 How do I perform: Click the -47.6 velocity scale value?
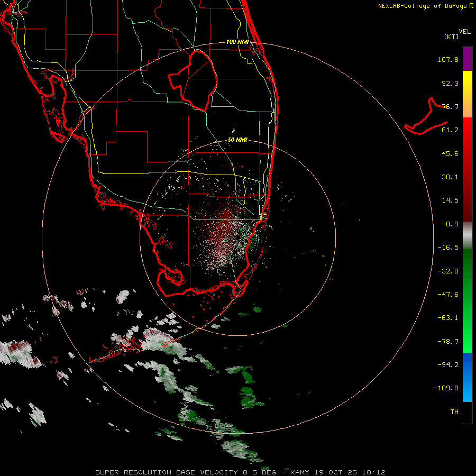(448, 295)
